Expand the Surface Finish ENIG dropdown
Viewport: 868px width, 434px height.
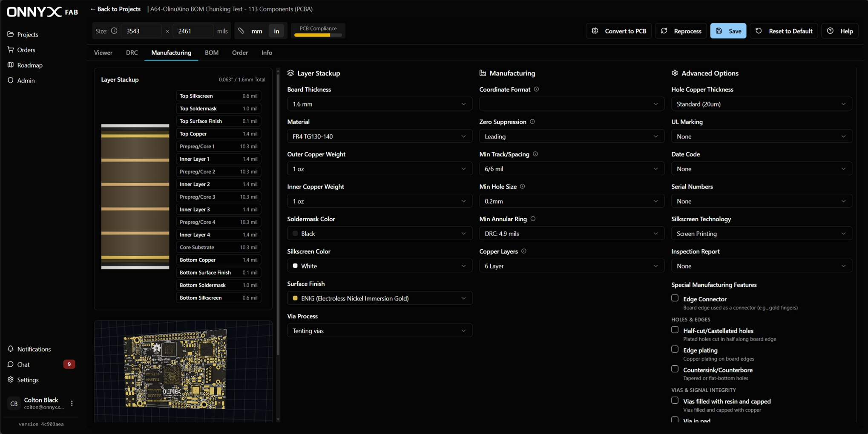pyautogui.click(x=379, y=298)
